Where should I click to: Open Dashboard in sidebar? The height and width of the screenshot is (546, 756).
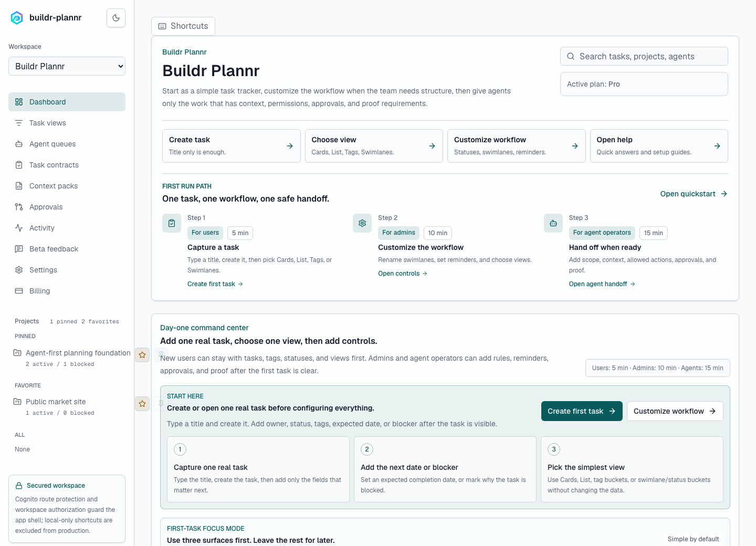tap(67, 102)
